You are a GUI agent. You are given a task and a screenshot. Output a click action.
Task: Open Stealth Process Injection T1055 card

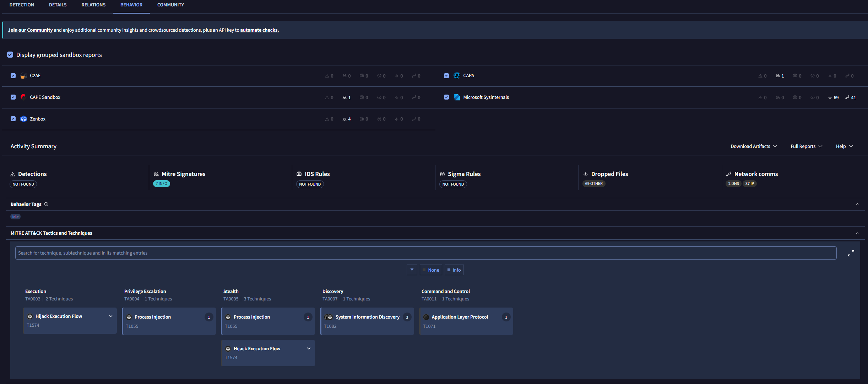(x=268, y=321)
